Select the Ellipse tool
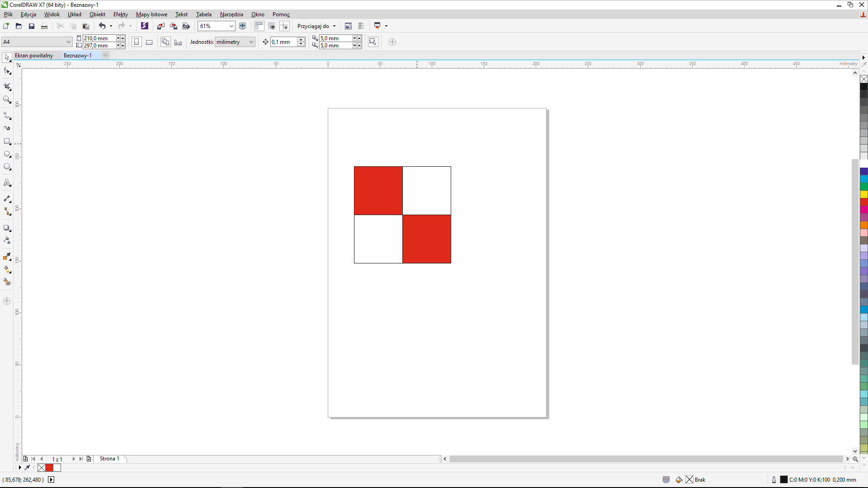This screenshot has height=488, width=868. [x=7, y=154]
